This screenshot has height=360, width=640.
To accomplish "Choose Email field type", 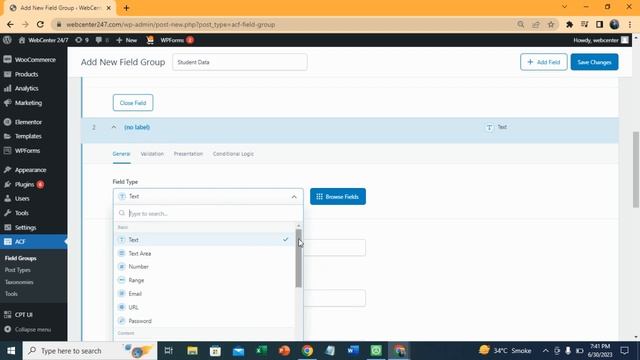I will click(204, 294).
